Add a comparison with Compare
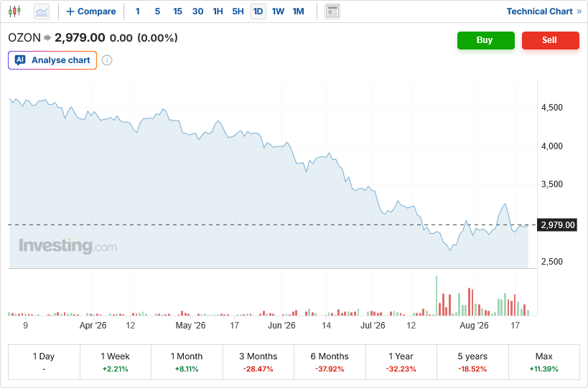Viewport: 588px width, 388px height. [91, 11]
